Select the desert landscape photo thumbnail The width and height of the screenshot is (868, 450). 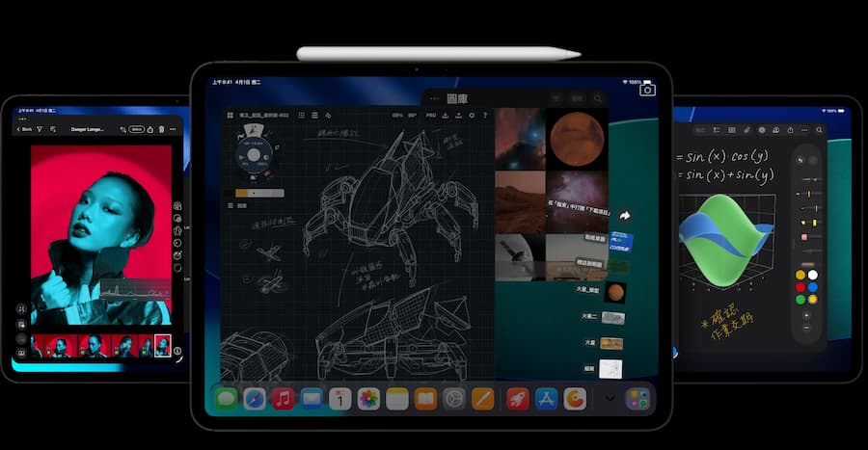pyautogui.click(x=520, y=201)
